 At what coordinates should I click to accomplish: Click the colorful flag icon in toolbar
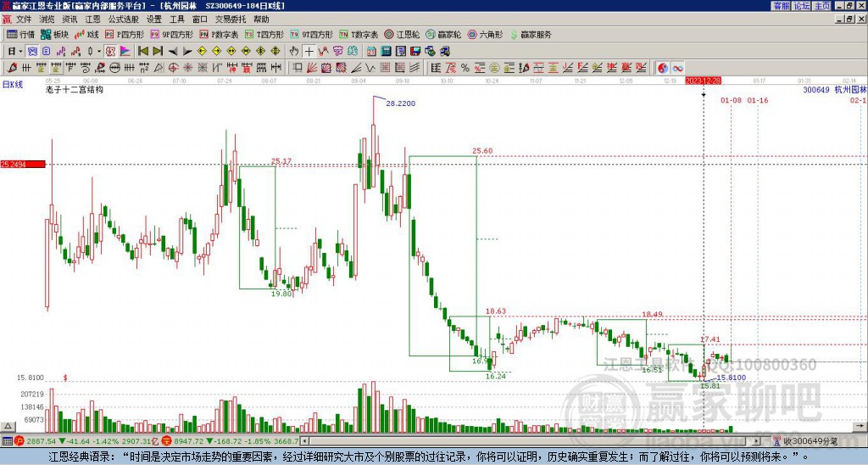tap(125, 52)
